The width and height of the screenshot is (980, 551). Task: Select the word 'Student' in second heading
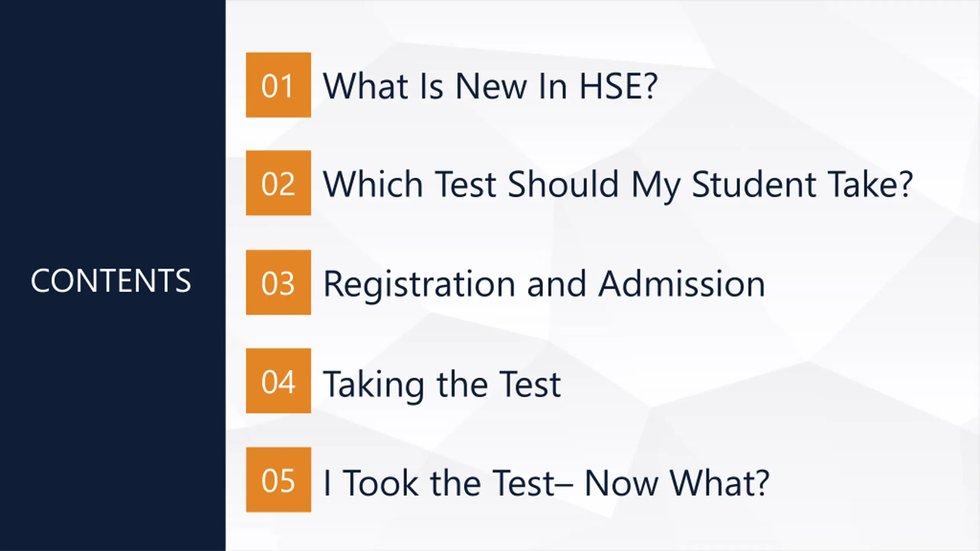pos(753,184)
